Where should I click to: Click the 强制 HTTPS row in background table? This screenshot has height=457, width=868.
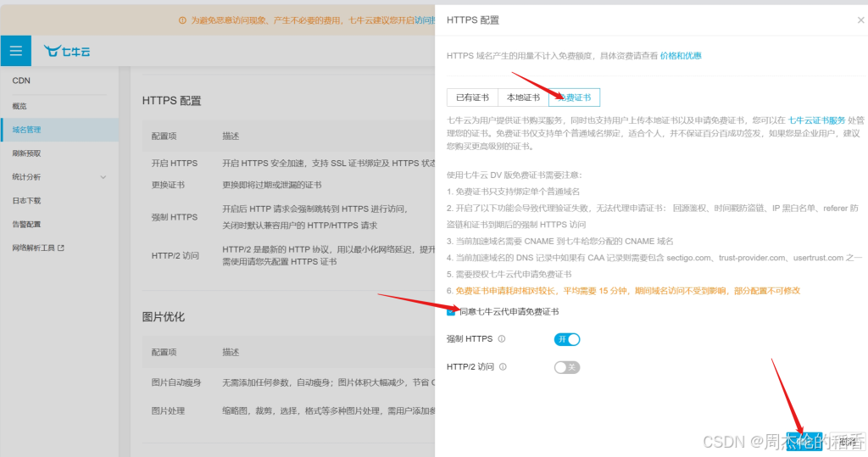pyautogui.click(x=288, y=217)
